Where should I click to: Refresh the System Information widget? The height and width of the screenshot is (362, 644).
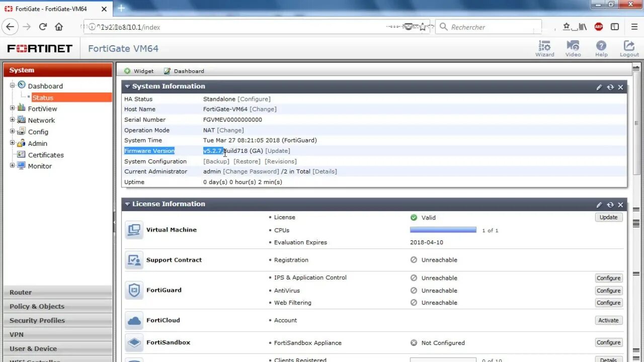pos(610,87)
